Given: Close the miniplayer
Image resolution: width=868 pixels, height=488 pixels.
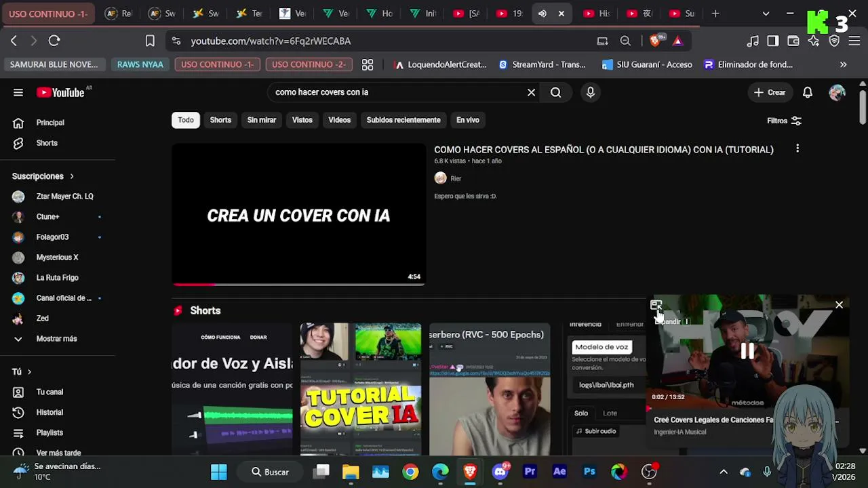Looking at the screenshot, I should (839, 305).
